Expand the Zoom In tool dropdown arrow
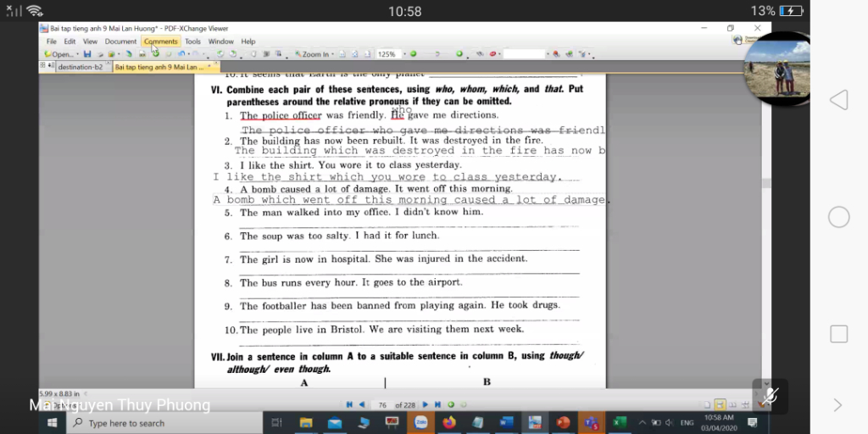Screen dimensions: 868x434 click(x=333, y=54)
